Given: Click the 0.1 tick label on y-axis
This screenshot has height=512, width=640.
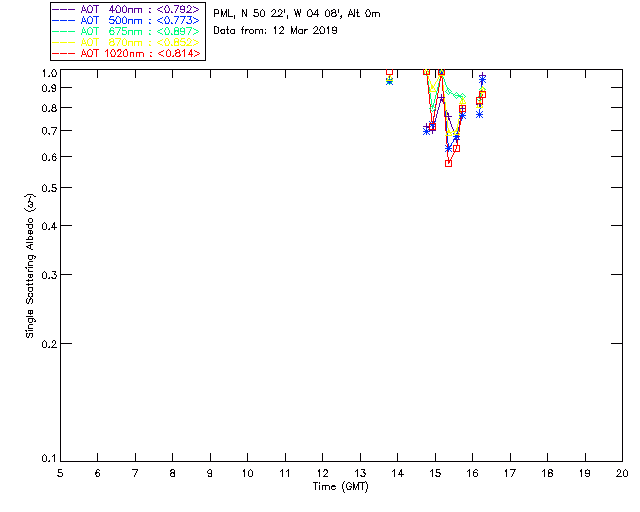Looking at the screenshot, I should [46, 459].
